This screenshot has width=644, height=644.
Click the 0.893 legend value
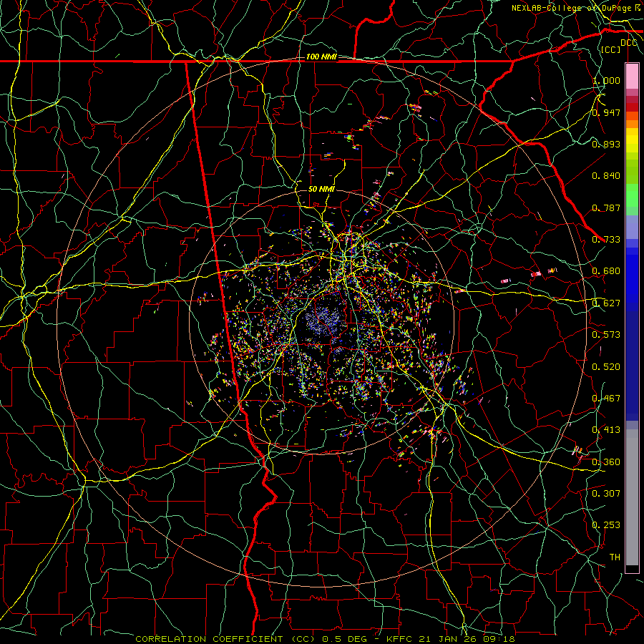[x=606, y=144]
